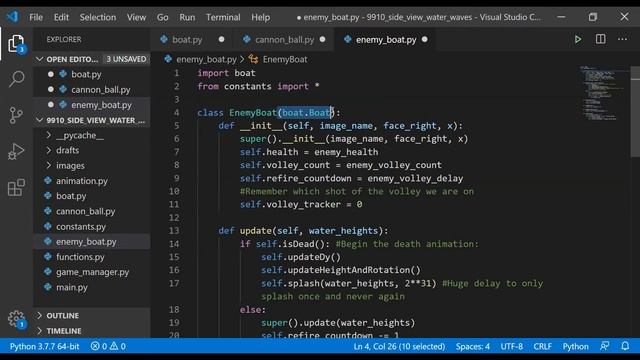Close unsaved enemy_boat.py in Open Editors
640x360 pixels.
51,105
